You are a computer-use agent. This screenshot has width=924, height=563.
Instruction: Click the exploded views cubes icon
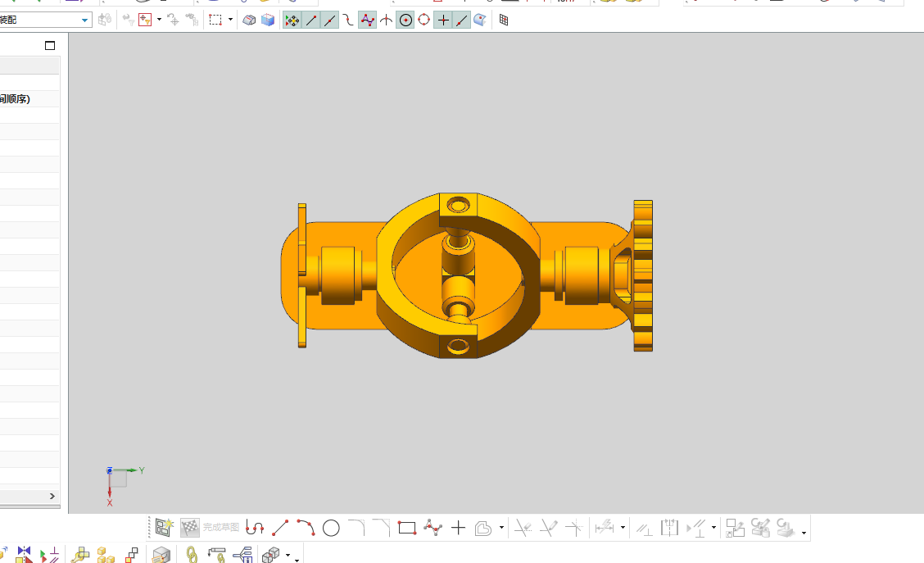click(270, 555)
